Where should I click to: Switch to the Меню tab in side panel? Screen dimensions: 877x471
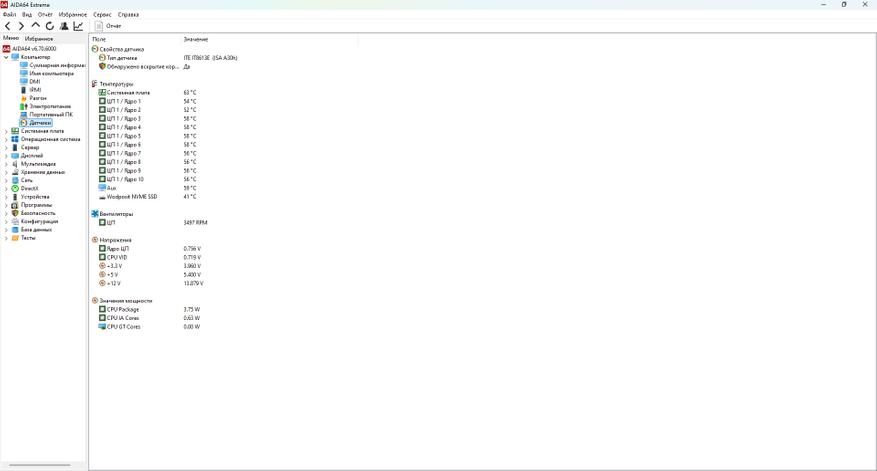(11, 38)
